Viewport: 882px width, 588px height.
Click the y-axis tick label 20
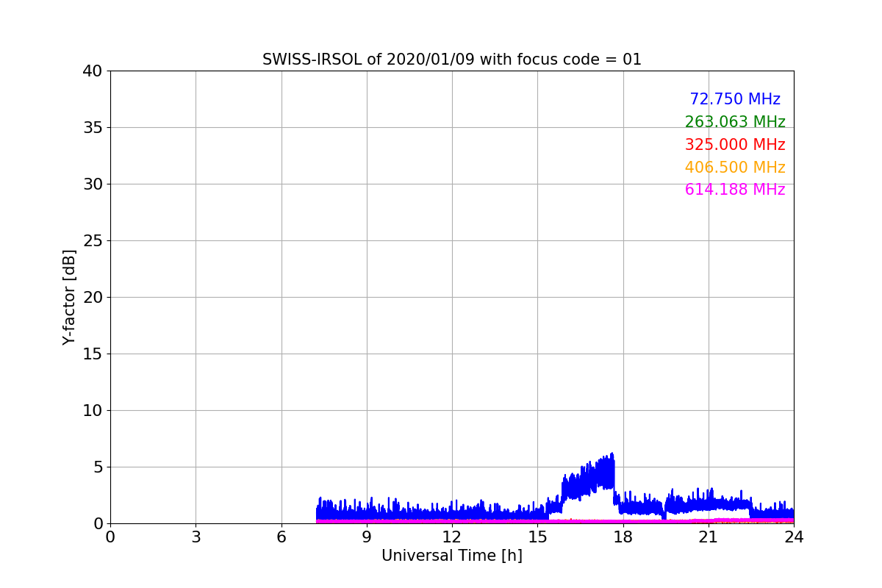(93, 298)
